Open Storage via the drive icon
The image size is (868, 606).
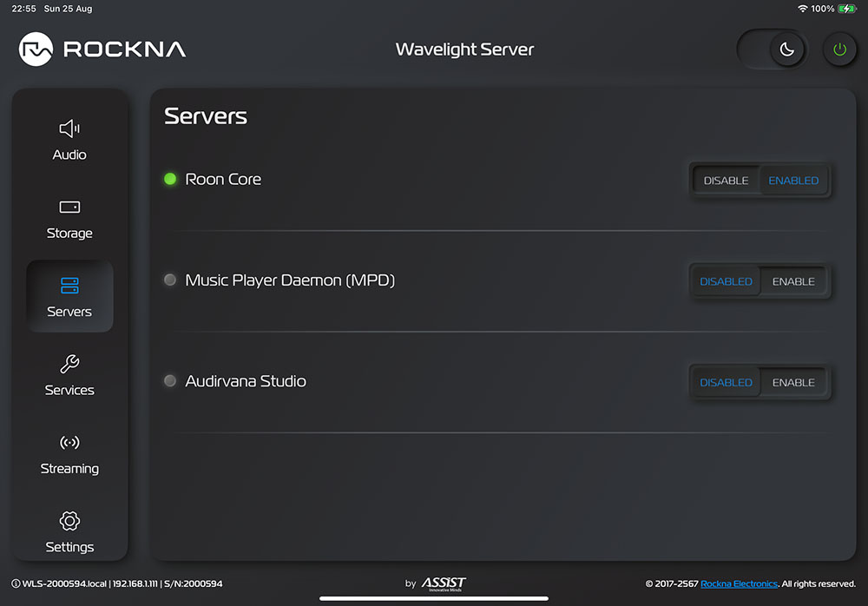(69, 207)
